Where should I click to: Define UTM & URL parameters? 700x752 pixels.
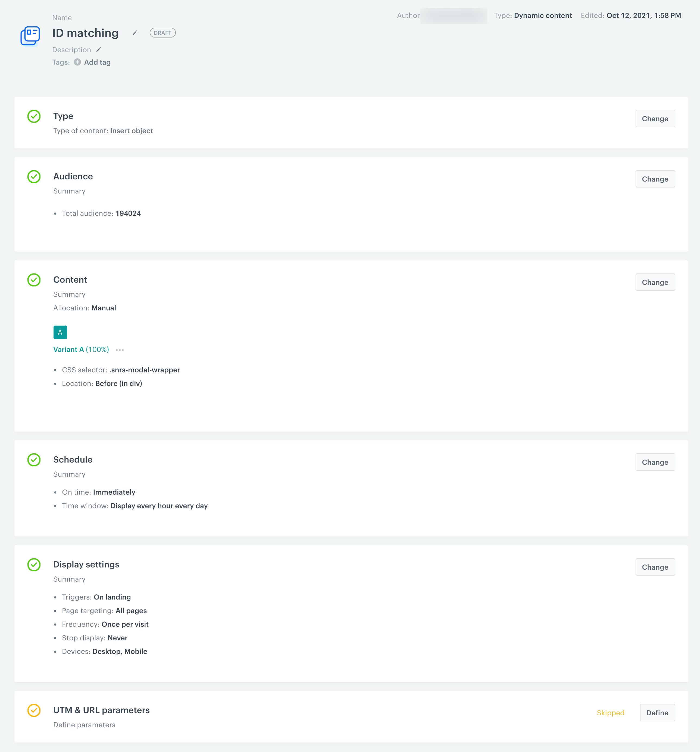(x=657, y=712)
